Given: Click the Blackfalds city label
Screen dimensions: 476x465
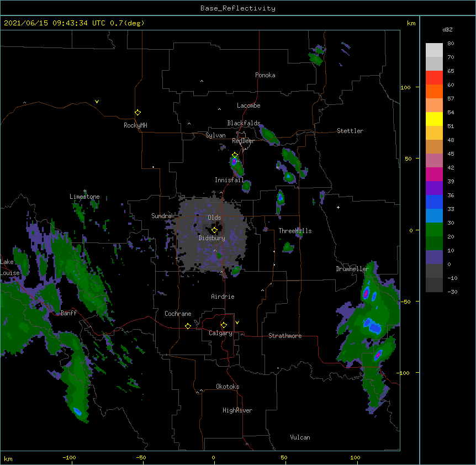Looking at the screenshot, I should click(244, 123).
